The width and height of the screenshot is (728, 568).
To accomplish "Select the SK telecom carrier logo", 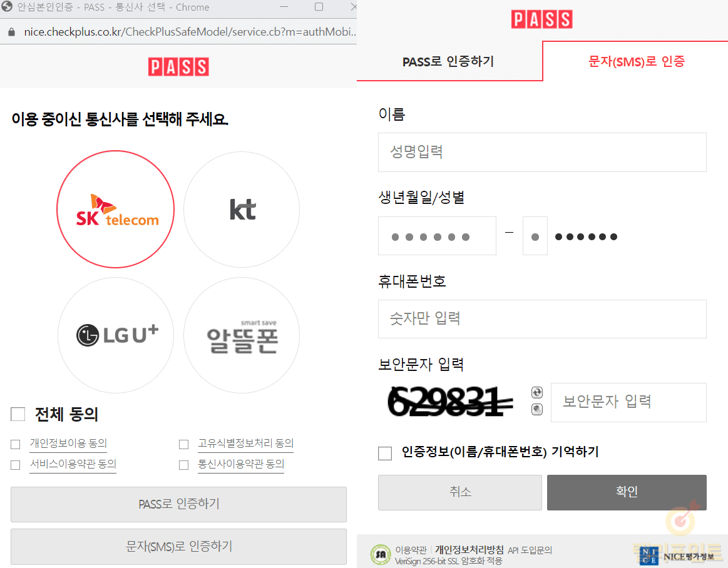I will (x=116, y=209).
